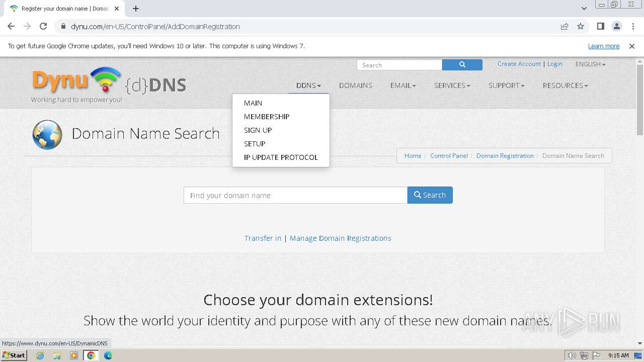The width and height of the screenshot is (644, 362).
Task: Open the tab search chevron
Action: click(584, 8)
